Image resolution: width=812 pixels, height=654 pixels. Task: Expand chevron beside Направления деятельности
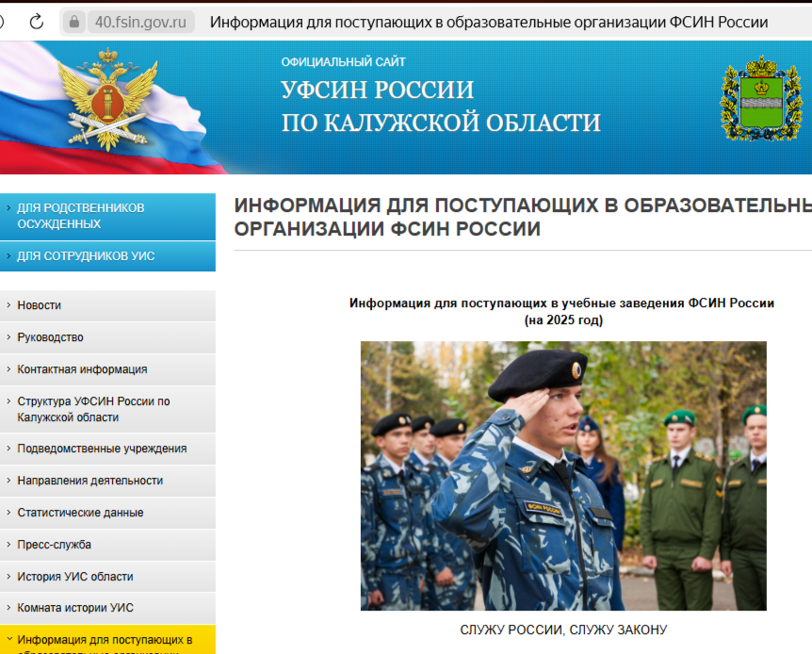click(x=8, y=481)
